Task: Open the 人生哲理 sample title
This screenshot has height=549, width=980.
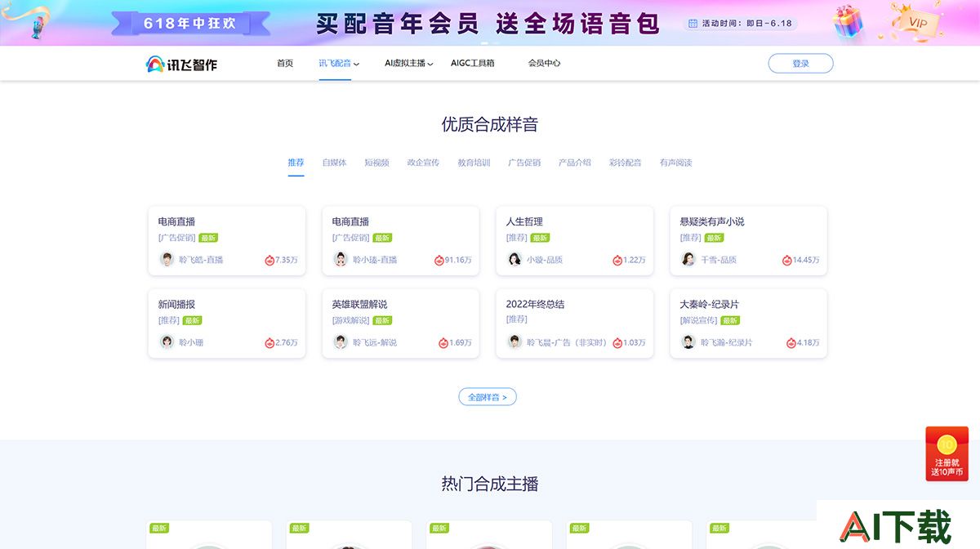Action: tap(524, 221)
